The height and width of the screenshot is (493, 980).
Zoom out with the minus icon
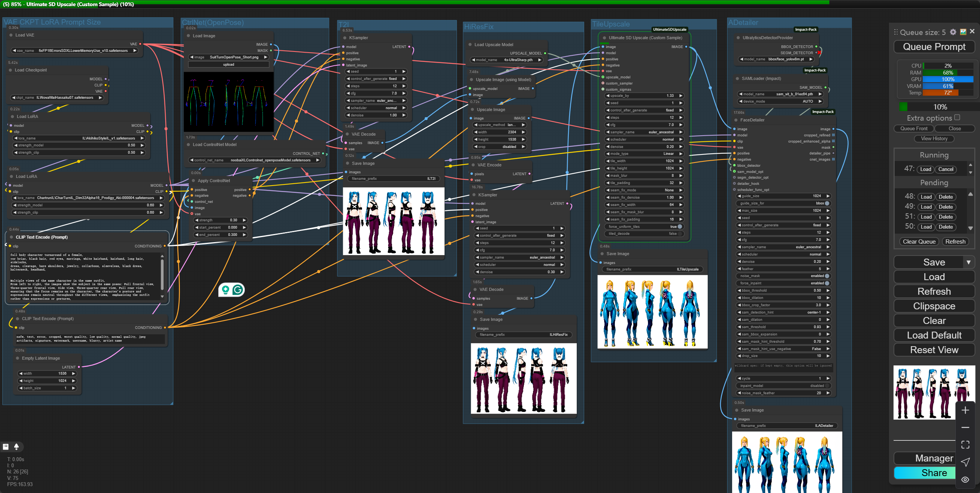[965, 427]
